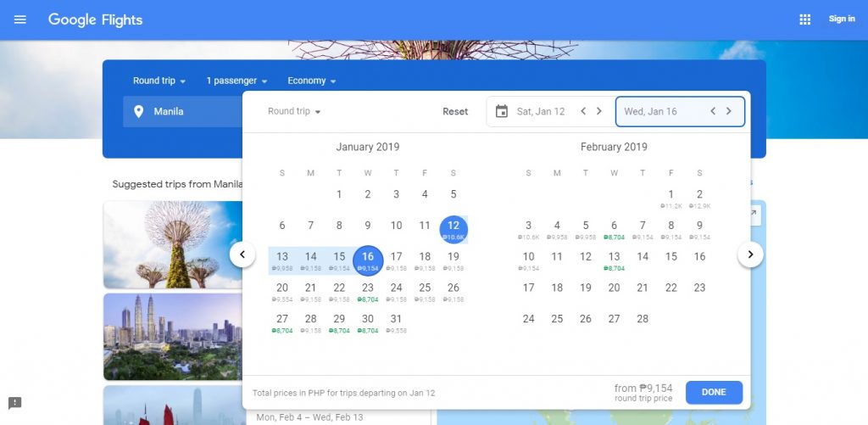The height and width of the screenshot is (425, 868).
Task: Select February 20 in calendar
Action: point(614,288)
